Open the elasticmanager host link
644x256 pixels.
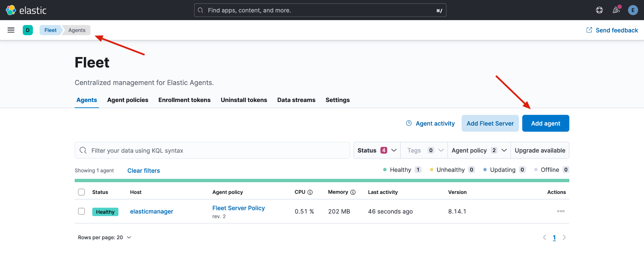coord(152,211)
